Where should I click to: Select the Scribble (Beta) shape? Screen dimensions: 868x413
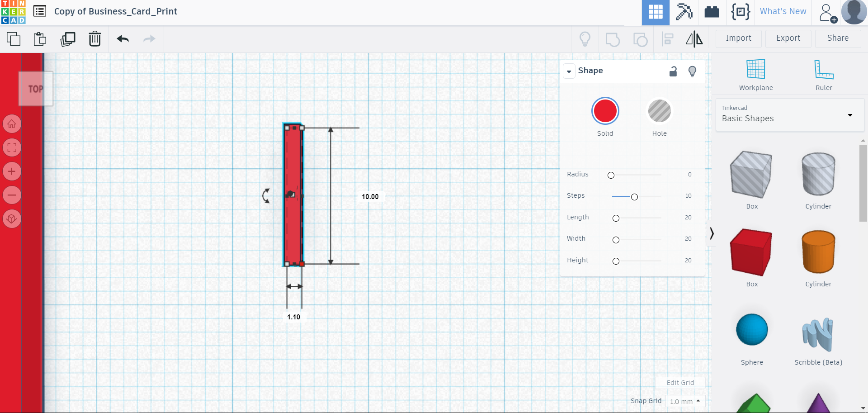[818, 335]
